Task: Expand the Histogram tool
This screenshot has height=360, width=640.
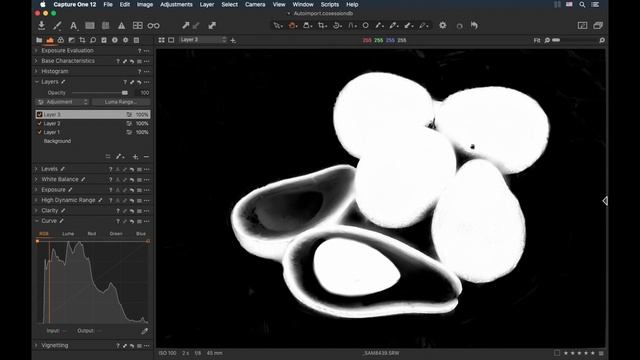Action: 36,71
